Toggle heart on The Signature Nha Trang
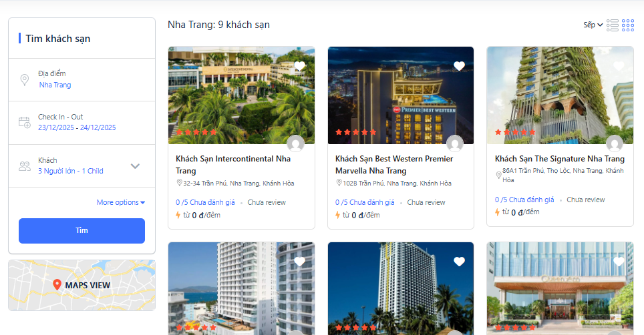Screen dimensions: 644x335 click(619, 66)
